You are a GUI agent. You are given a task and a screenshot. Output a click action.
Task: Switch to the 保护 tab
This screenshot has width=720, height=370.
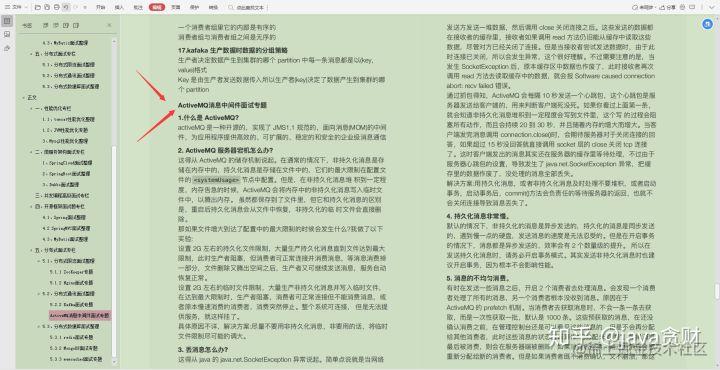[x=194, y=7]
